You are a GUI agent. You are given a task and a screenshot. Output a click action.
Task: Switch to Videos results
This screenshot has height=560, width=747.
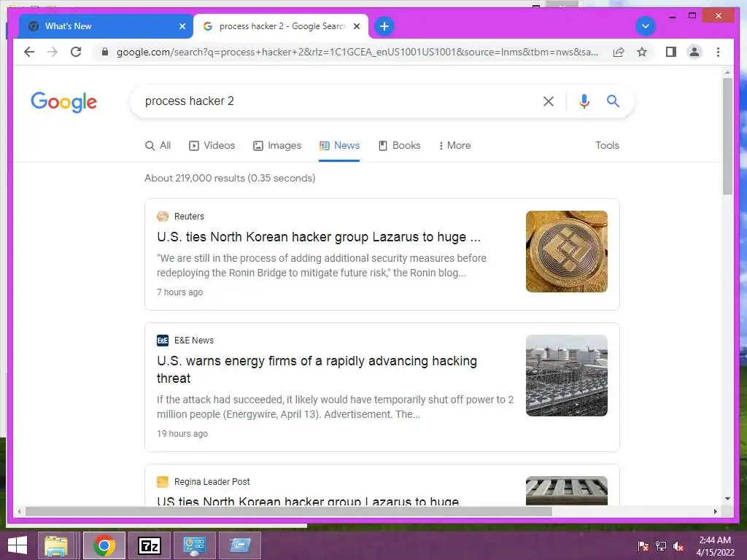[x=212, y=145]
